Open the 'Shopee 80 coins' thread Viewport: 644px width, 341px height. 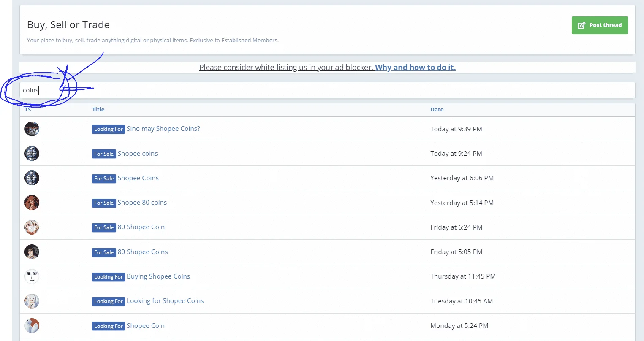click(142, 203)
